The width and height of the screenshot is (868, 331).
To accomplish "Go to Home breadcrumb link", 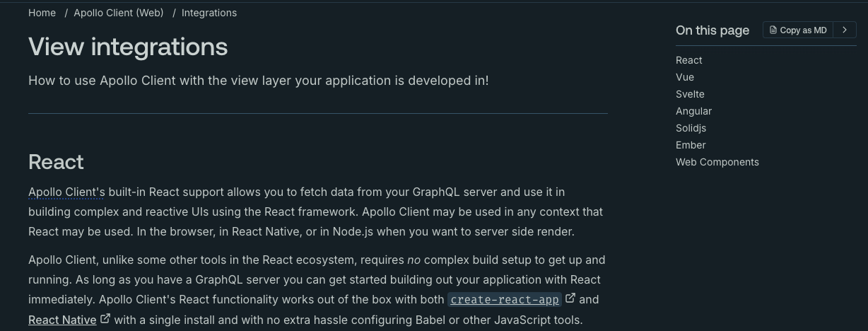I will pos(42,13).
